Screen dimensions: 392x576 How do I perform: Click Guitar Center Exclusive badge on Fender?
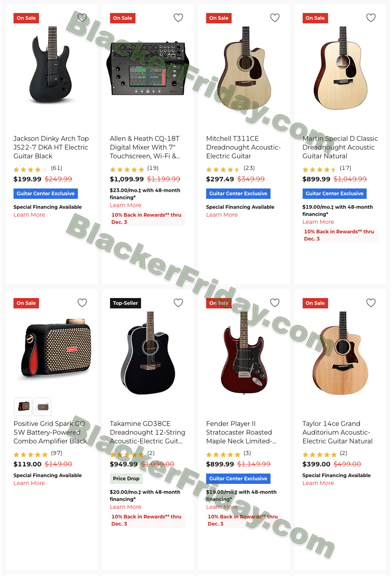(x=238, y=479)
